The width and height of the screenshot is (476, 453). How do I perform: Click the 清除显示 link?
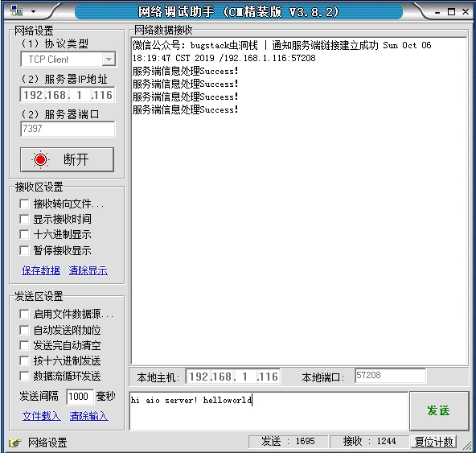tap(88, 270)
